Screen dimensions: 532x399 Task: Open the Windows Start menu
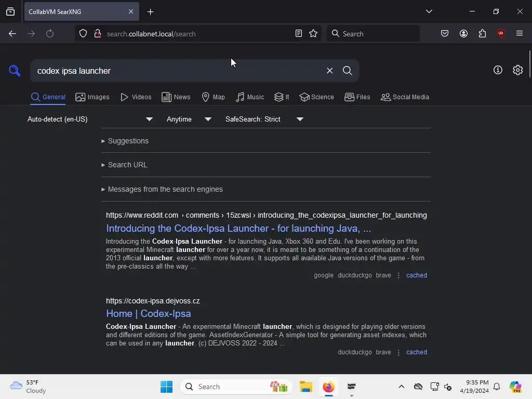pos(166,387)
